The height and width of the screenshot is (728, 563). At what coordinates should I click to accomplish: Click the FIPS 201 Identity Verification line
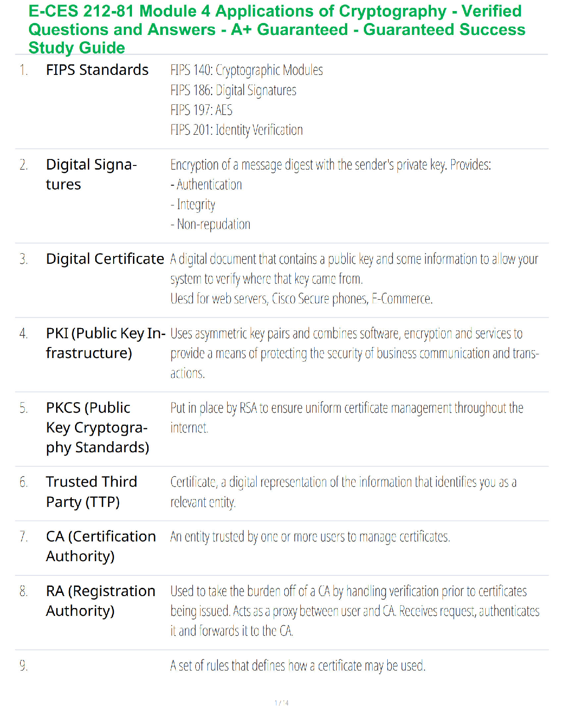coord(236,130)
